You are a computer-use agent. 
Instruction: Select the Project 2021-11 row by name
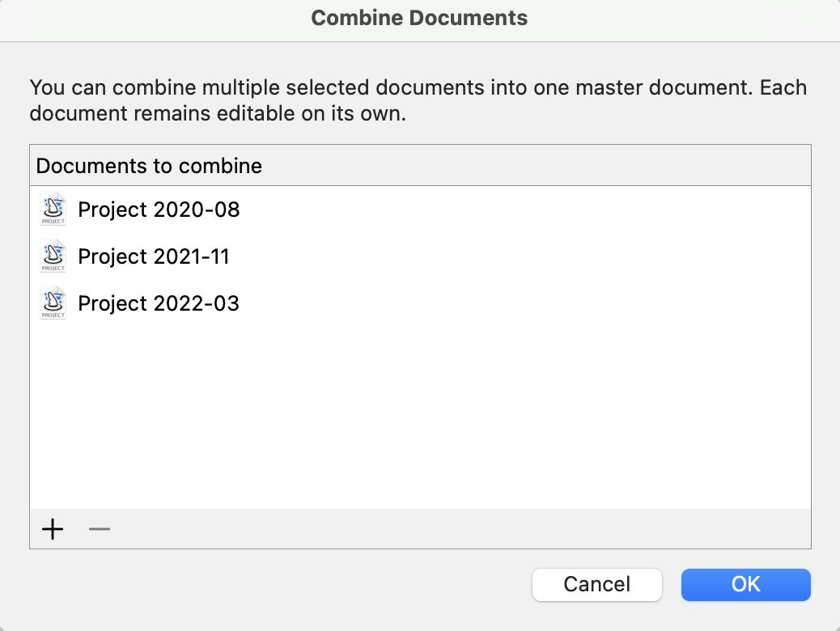(x=154, y=257)
